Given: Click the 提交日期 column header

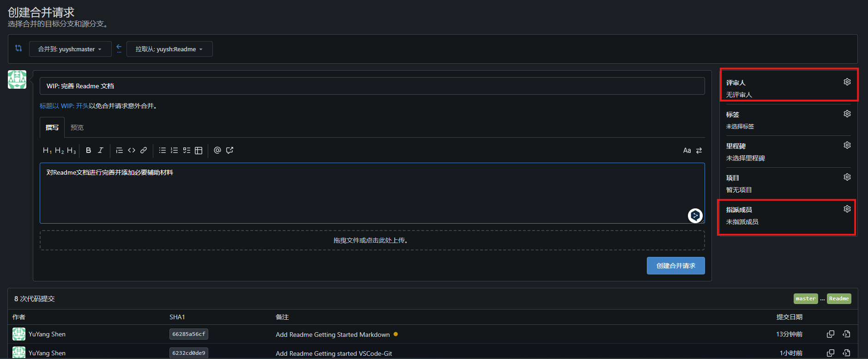Looking at the screenshot, I should (789, 317).
